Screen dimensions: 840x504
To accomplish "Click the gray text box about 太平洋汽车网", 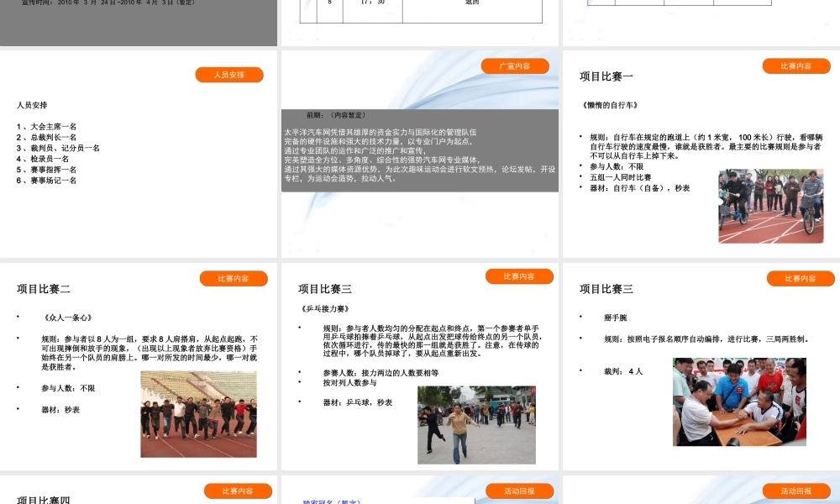I will (420, 150).
